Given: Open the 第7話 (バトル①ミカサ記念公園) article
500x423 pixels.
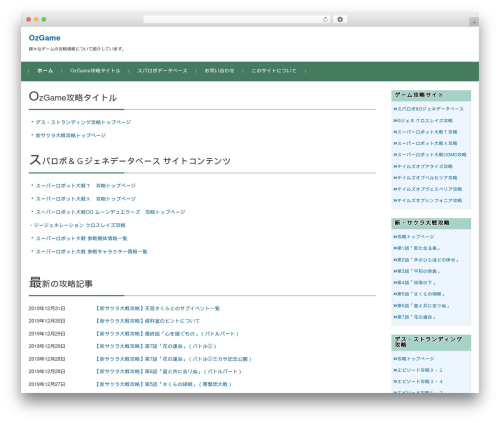Looking at the screenshot, I should pyautogui.click(x=174, y=359).
